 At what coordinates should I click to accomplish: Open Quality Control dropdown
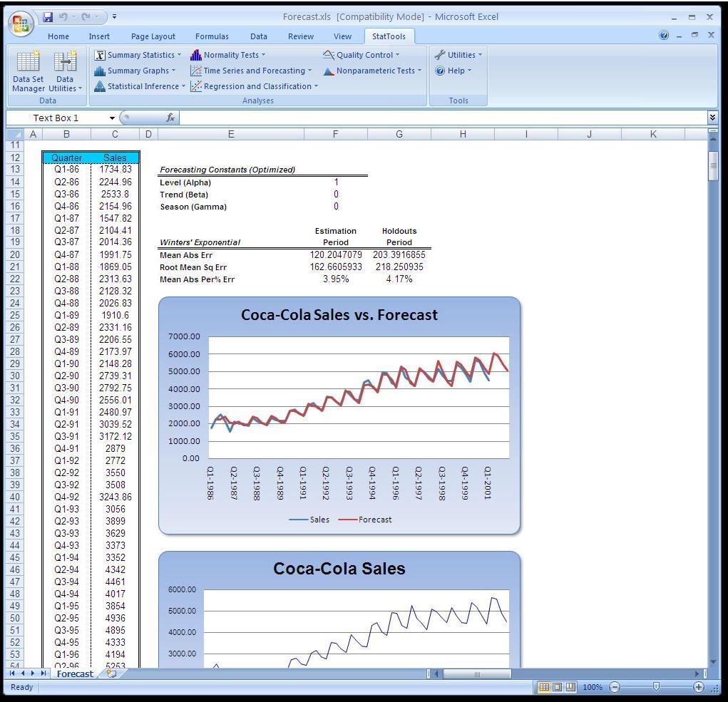click(x=361, y=55)
